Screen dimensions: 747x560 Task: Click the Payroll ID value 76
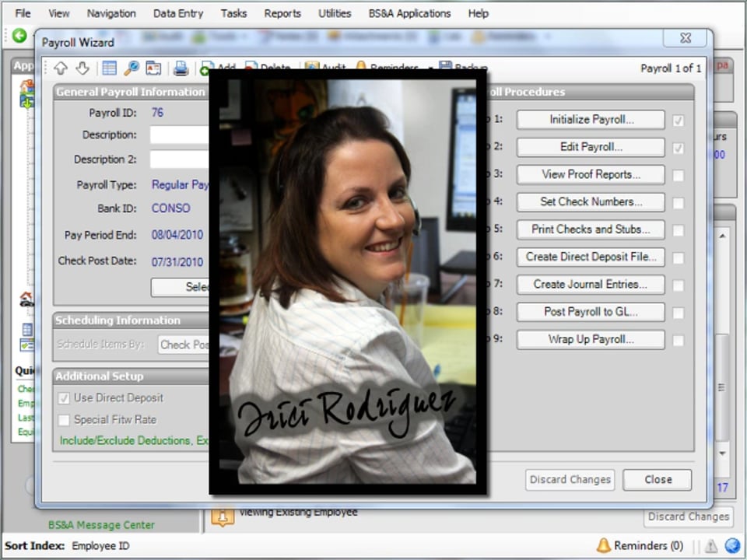[157, 112]
